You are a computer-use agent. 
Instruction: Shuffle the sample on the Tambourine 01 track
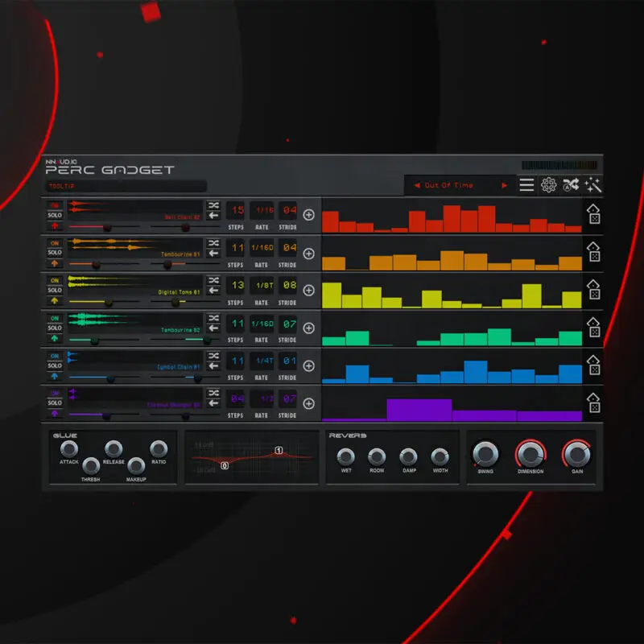[213, 242]
